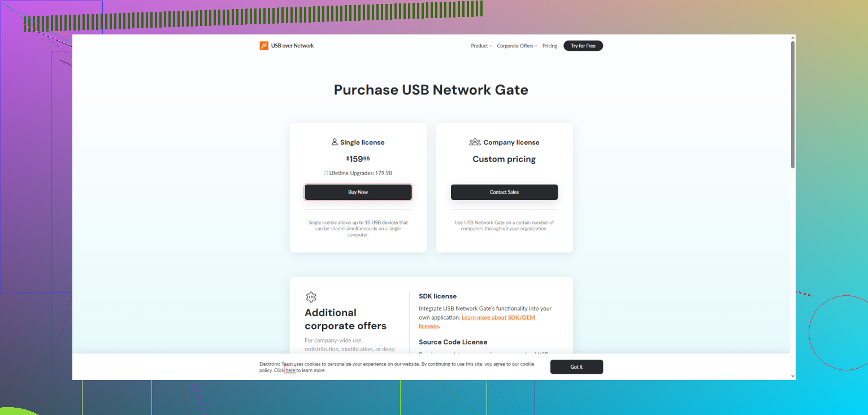Viewport: 868px width, 415px height.
Task: Click the Single license person icon
Action: pyautogui.click(x=335, y=142)
